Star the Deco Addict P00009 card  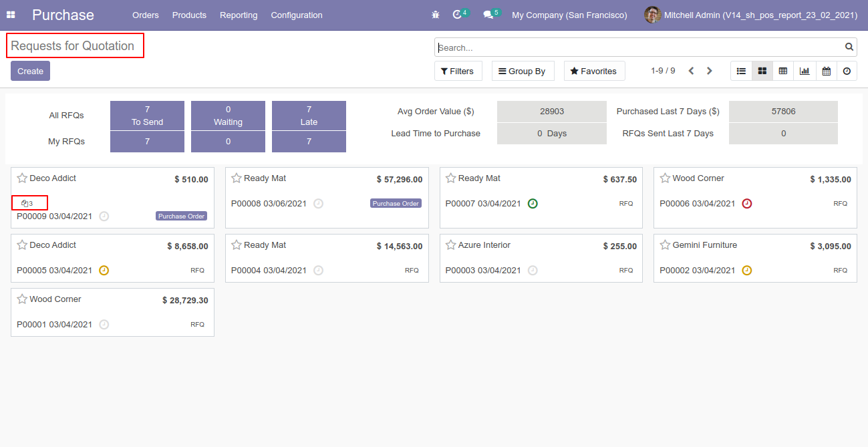[22, 178]
